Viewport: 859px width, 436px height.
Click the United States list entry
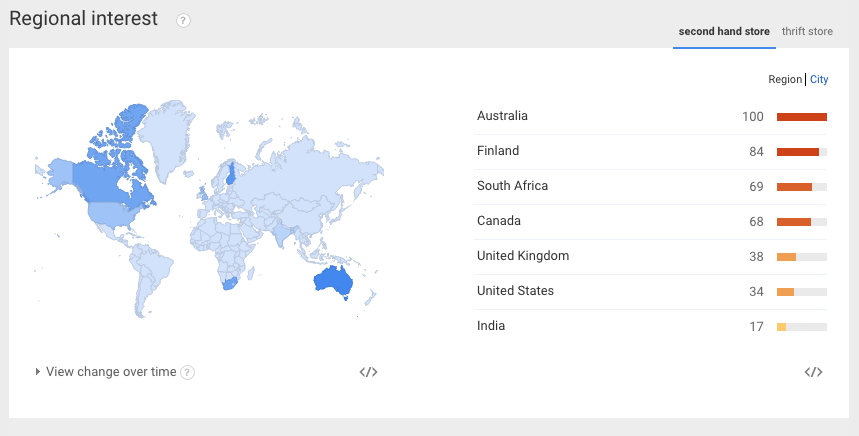(515, 291)
